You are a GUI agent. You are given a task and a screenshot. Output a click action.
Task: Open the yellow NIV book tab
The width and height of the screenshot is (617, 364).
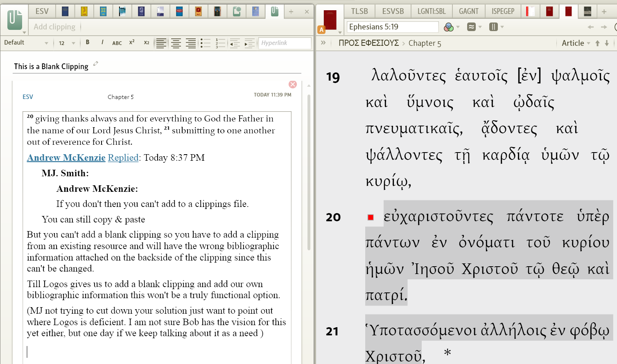click(x=84, y=11)
